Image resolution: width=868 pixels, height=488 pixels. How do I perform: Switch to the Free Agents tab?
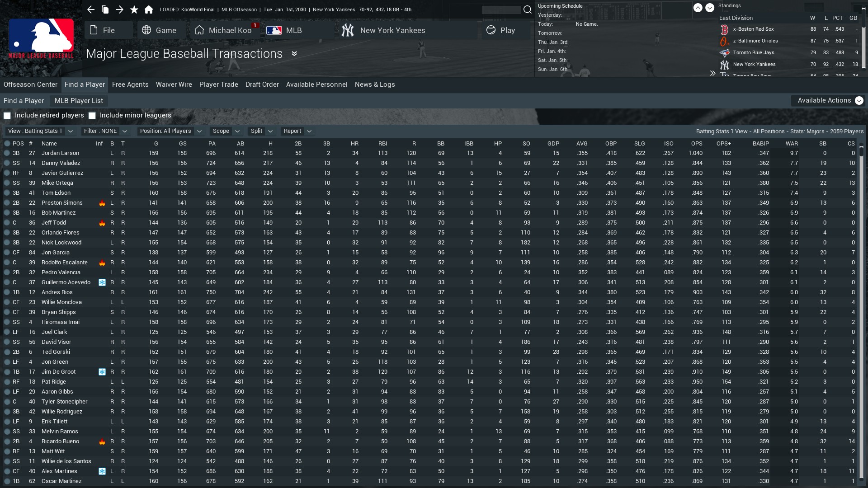(x=130, y=84)
